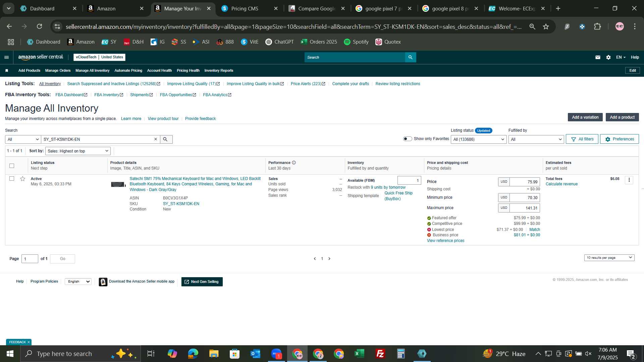Click the Minimum price field showing 70.30
644x362 pixels.
point(525,198)
